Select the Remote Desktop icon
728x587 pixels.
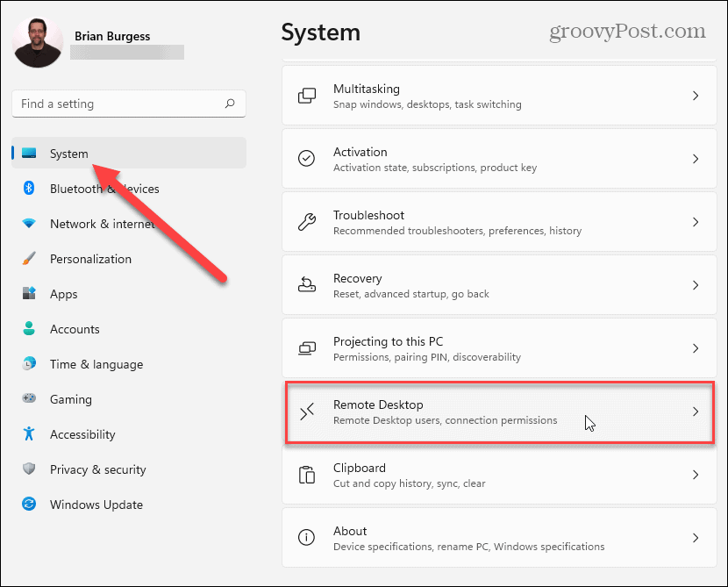[x=307, y=411]
